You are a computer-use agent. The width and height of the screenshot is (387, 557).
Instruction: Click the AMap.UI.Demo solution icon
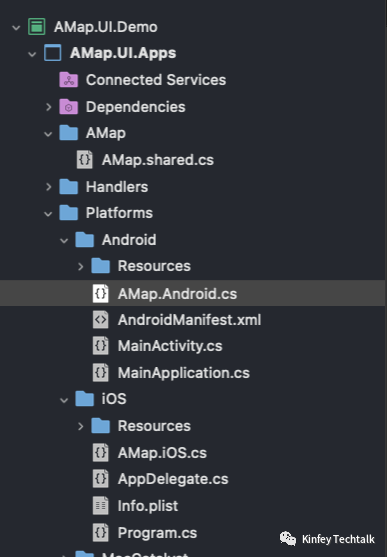(37, 27)
